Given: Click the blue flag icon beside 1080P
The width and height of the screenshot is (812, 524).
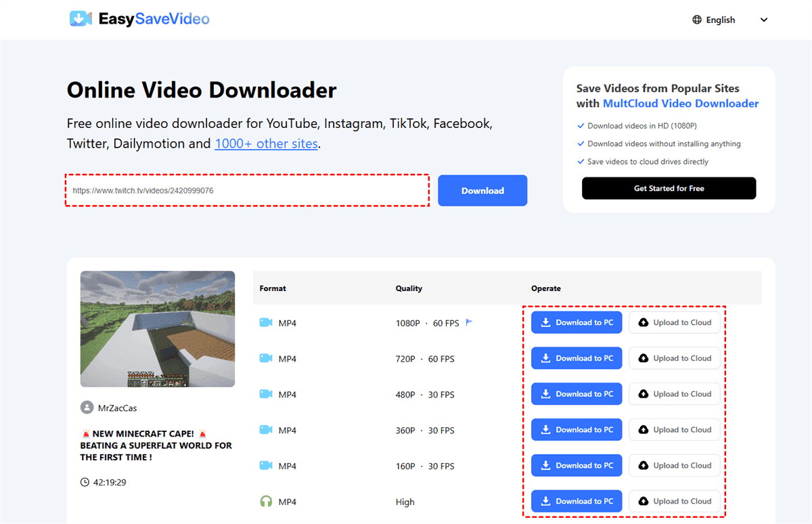Looking at the screenshot, I should click(x=469, y=322).
